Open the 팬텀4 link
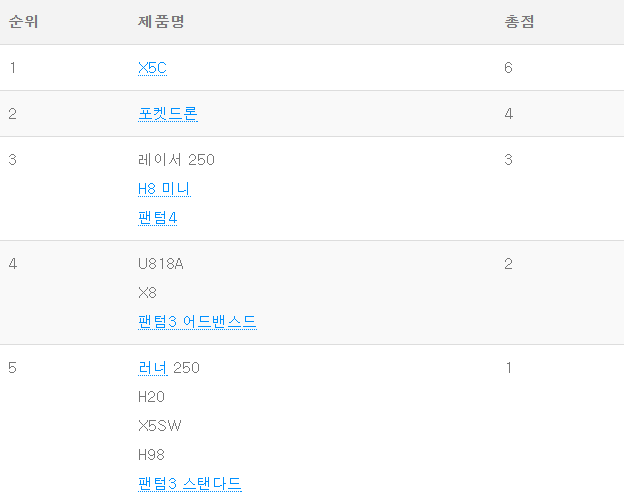This screenshot has width=624, height=500. [x=157, y=218]
